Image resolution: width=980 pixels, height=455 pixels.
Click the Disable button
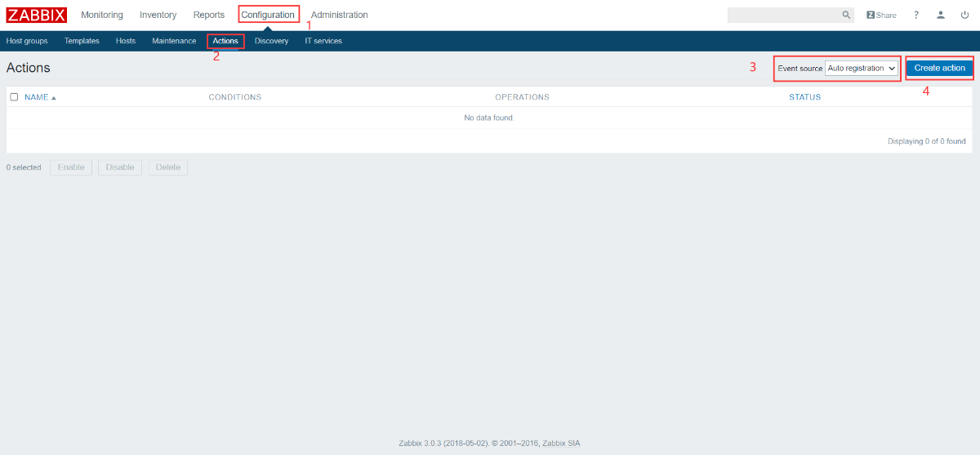point(120,167)
